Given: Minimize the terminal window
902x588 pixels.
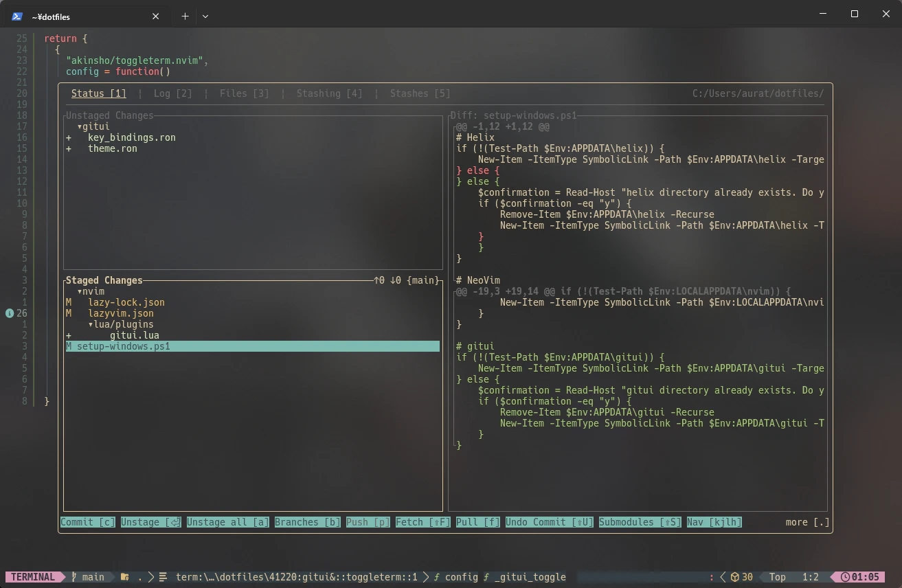Looking at the screenshot, I should tap(824, 14).
